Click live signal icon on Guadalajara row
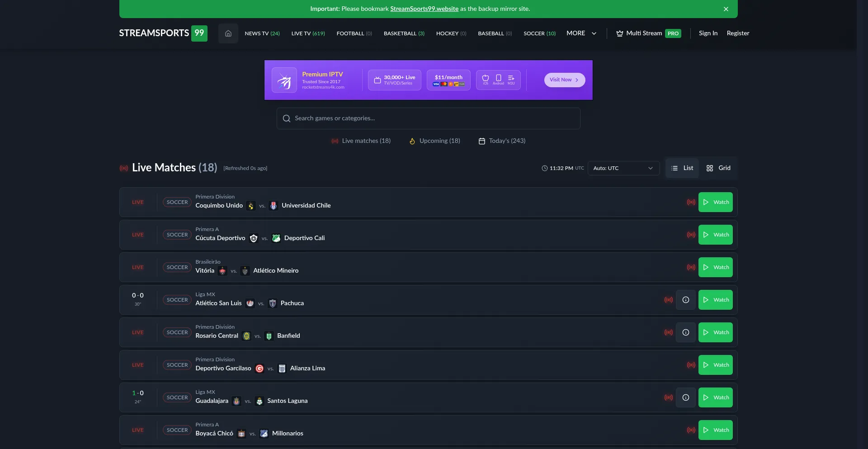Viewport: 868px width, 449px height. pyautogui.click(x=669, y=397)
